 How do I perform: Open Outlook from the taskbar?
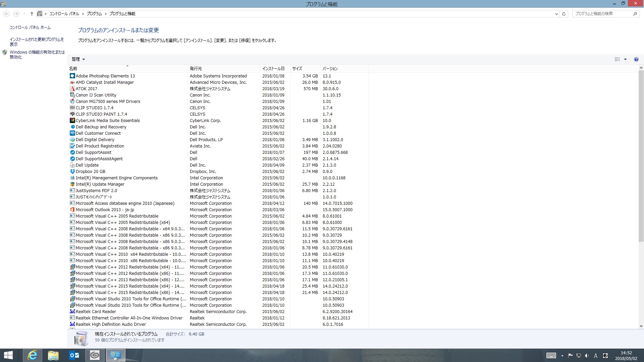coord(74,355)
